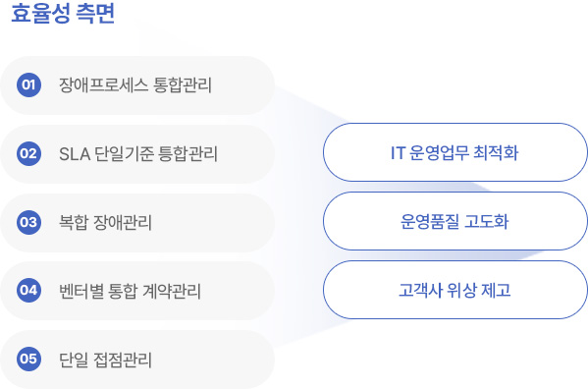Image resolution: width=588 pixels, height=389 pixels.
Task: Click the 고객사 위상 제고 pill
Action: 454,290
